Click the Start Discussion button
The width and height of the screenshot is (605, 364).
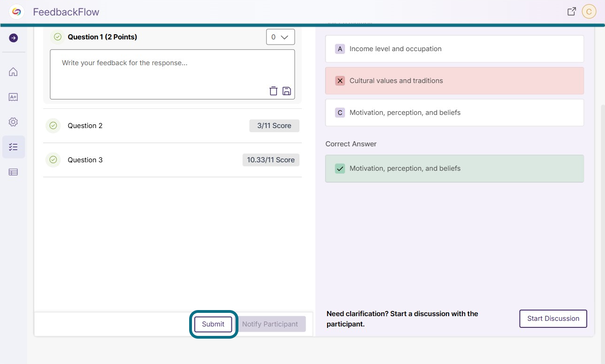(x=553, y=318)
